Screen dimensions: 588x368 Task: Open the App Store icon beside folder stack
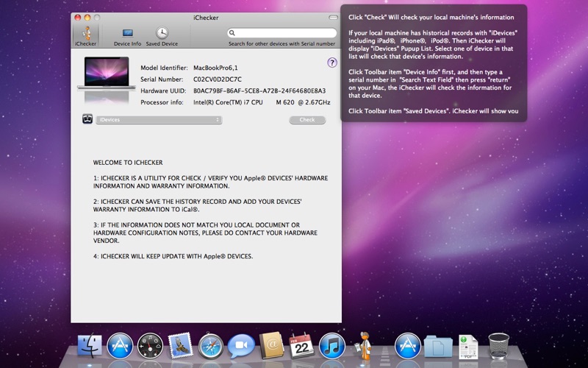tap(408, 346)
